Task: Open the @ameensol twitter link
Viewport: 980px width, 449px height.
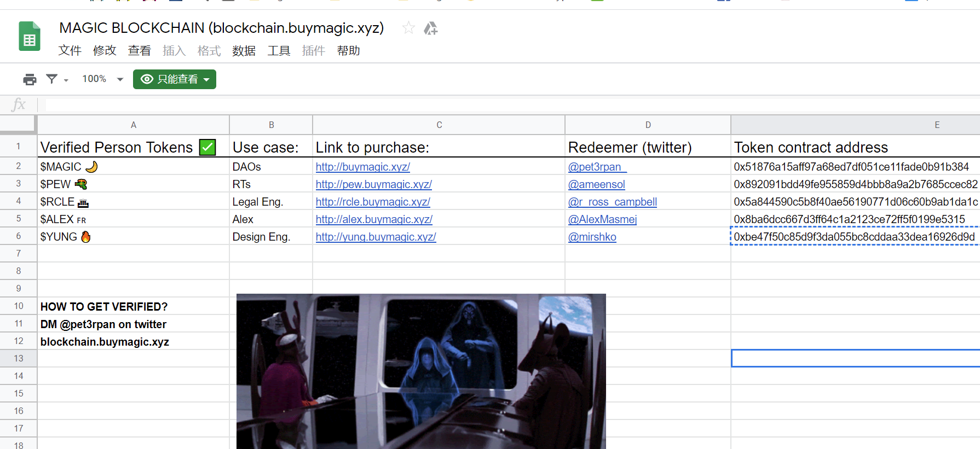Action: pyautogui.click(x=597, y=184)
